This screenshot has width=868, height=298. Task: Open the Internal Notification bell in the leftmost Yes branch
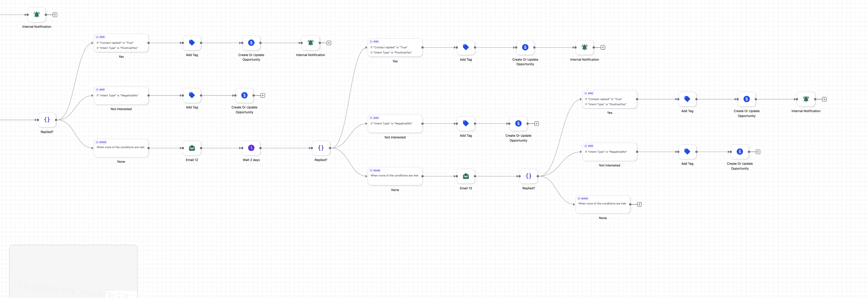(x=310, y=43)
